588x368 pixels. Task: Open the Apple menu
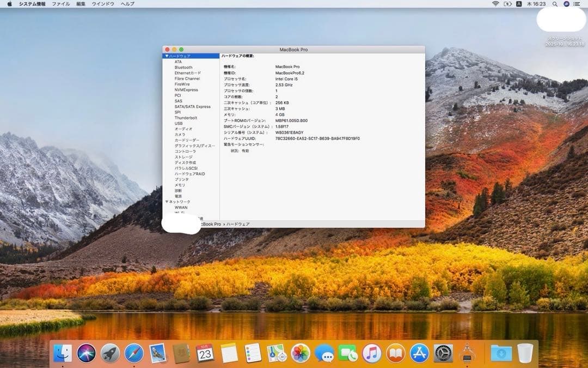pos(9,4)
